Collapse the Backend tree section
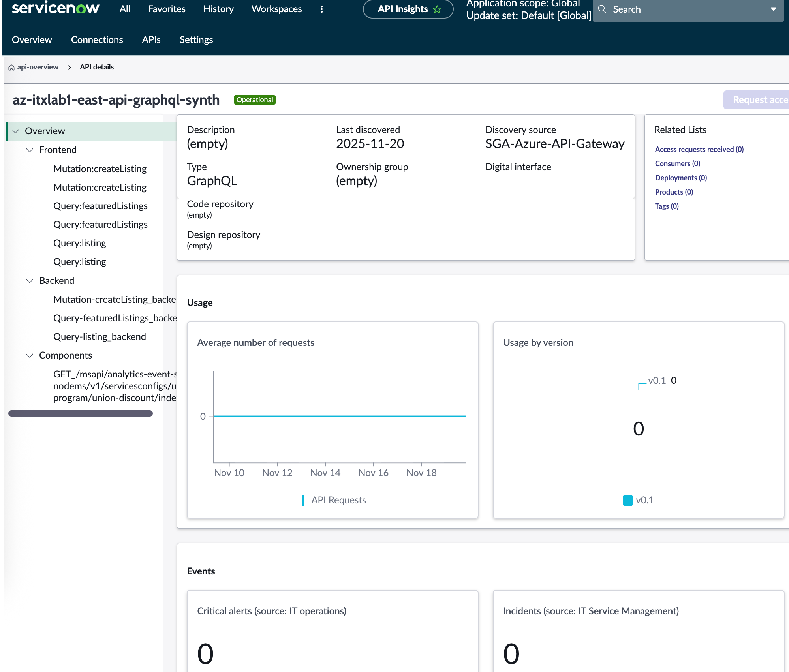Image resolution: width=789 pixels, height=672 pixels. point(30,281)
